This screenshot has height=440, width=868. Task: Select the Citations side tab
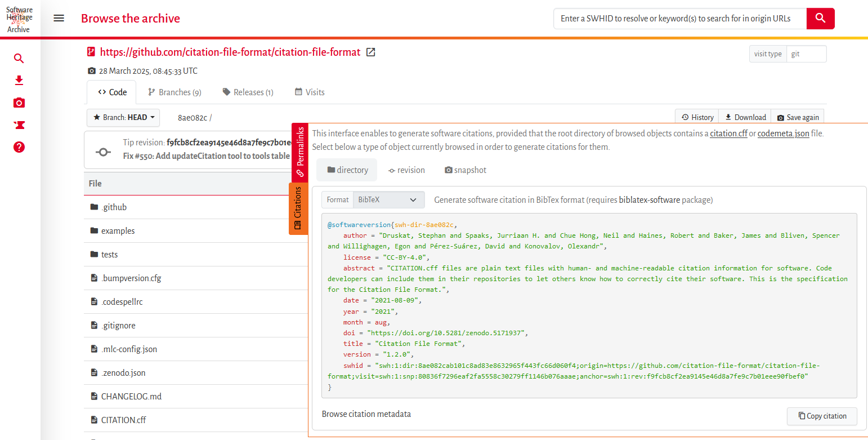pos(298,209)
